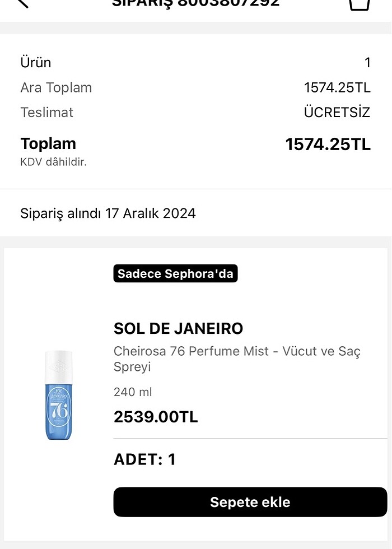Click the SOL DE JANEIRO brand name
The width and height of the screenshot is (392, 549).
click(177, 328)
